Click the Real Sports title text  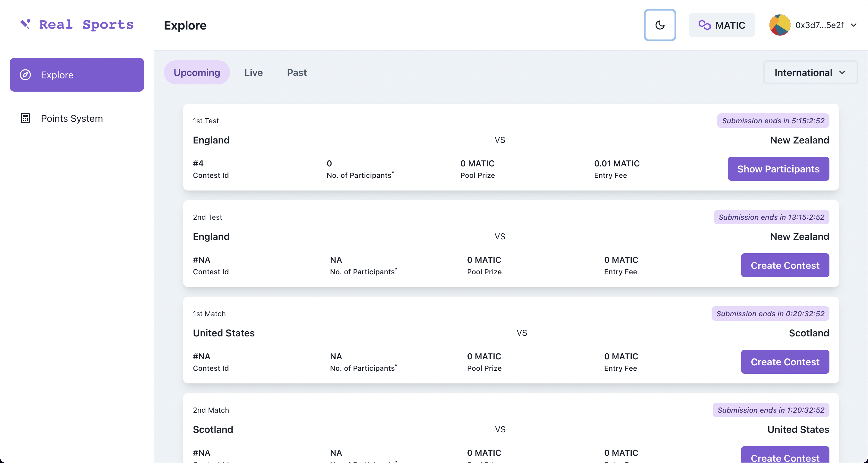pyautogui.click(x=86, y=24)
